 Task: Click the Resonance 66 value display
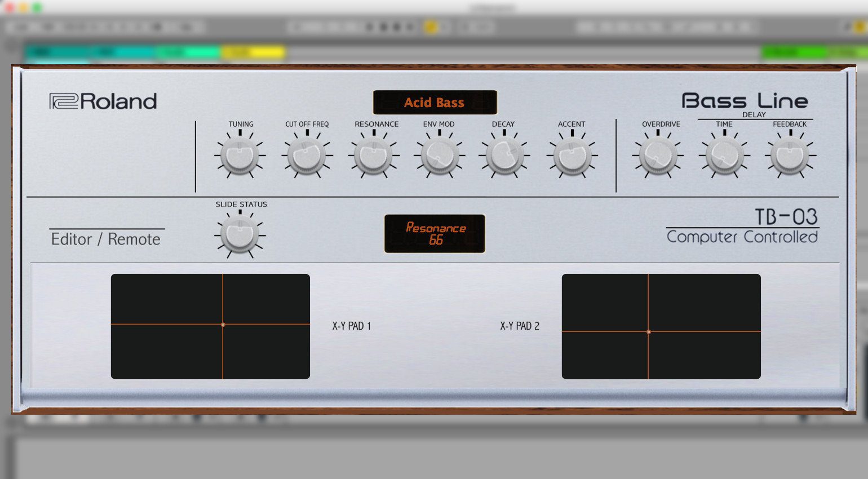435,233
